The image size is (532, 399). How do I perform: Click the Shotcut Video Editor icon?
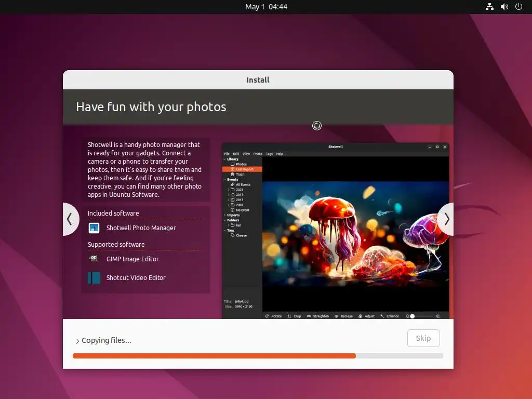(x=94, y=278)
